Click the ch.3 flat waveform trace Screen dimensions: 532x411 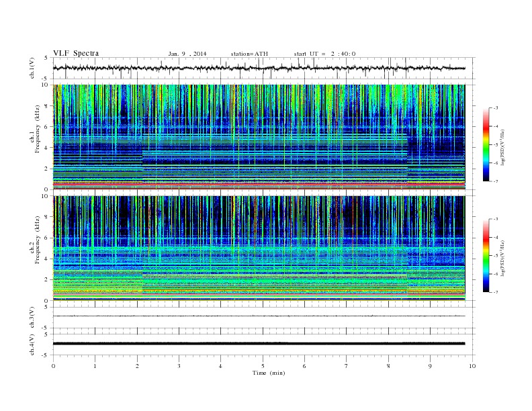(259, 316)
